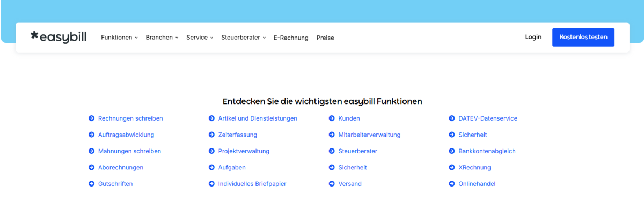Open Sicherheit link directly below DATEV-Datenservice
The width and height of the screenshot is (644, 216).
pyautogui.click(x=473, y=135)
